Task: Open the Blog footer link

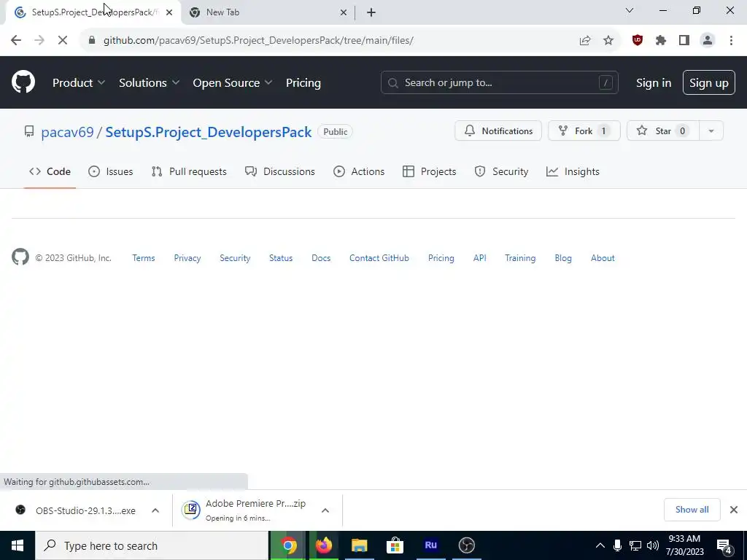Action: pyautogui.click(x=563, y=258)
